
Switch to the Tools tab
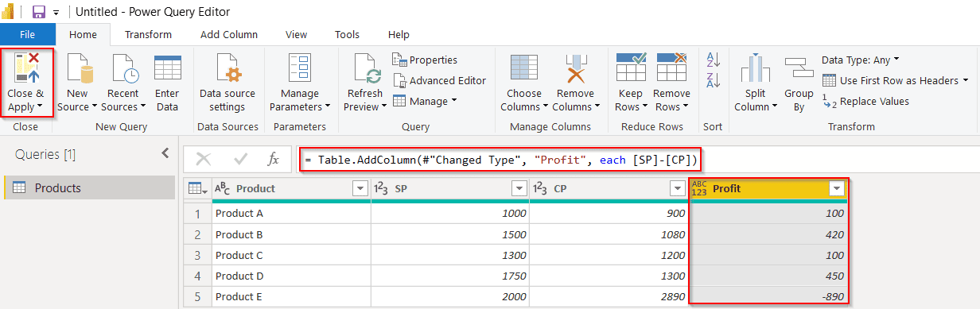click(x=347, y=34)
